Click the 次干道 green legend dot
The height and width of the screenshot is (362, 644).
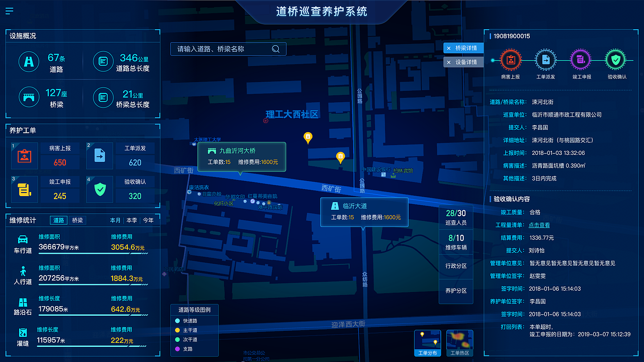(177, 339)
